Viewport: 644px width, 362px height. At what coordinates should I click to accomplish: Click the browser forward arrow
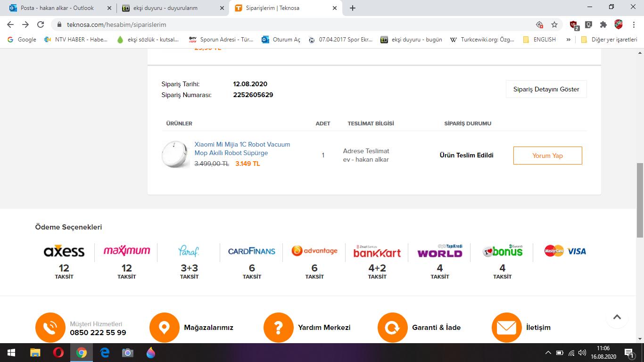coord(25,25)
